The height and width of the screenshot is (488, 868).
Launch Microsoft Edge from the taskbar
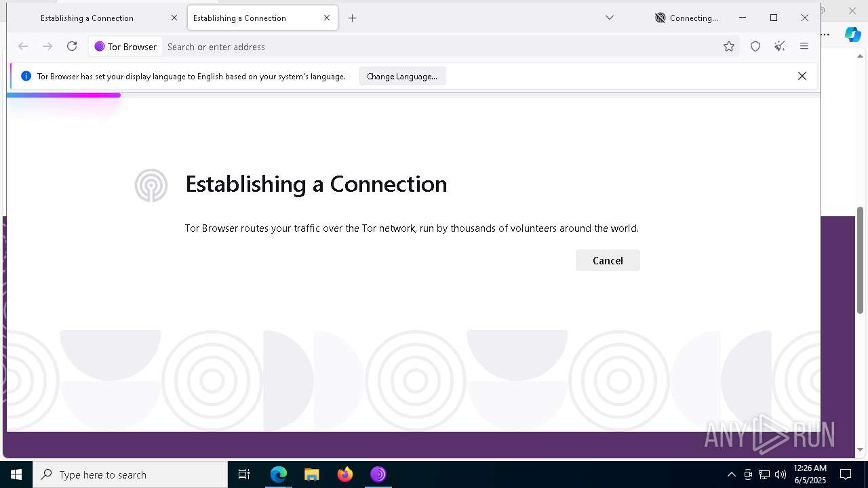coord(279,474)
